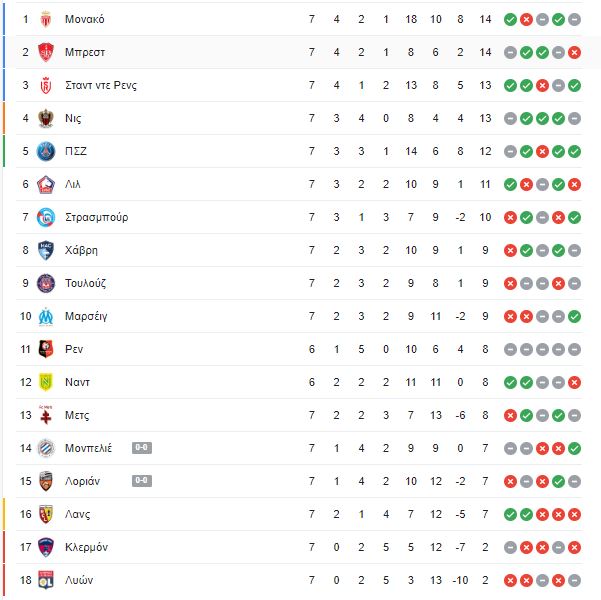Screen dimensions: 601x600
Task: Click Monaco's most recent form indicator
Action: click(x=510, y=19)
